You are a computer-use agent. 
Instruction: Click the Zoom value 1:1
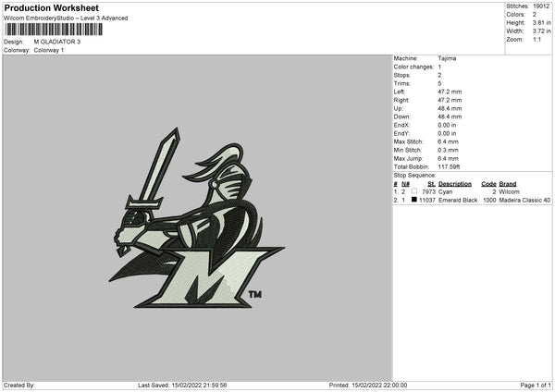(536, 39)
